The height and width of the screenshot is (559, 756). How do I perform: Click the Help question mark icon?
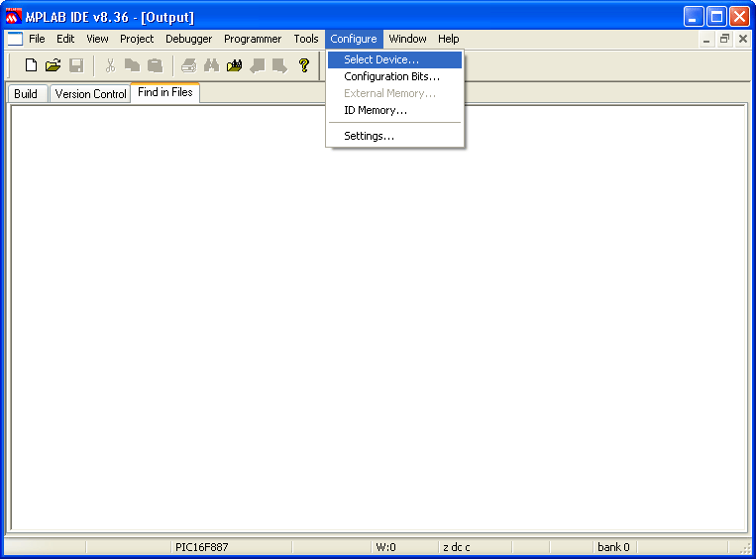(x=304, y=65)
